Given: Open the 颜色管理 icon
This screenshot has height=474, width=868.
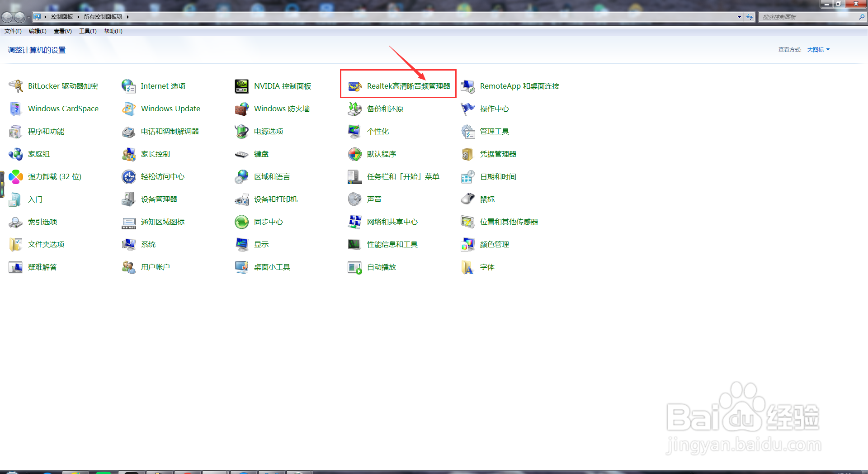Looking at the screenshot, I should (x=468, y=244).
